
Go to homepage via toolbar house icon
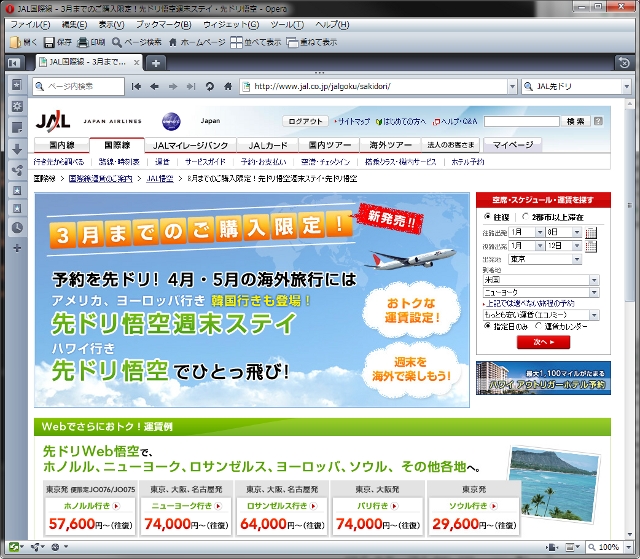click(x=173, y=42)
